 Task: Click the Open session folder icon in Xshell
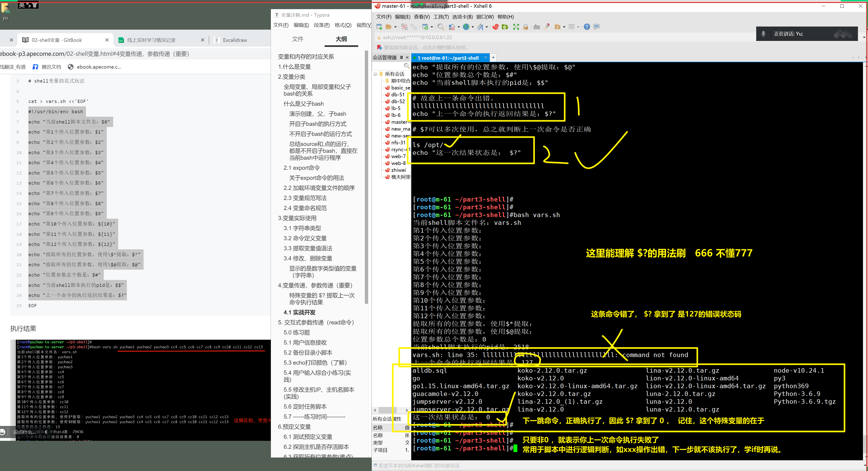[389, 27]
